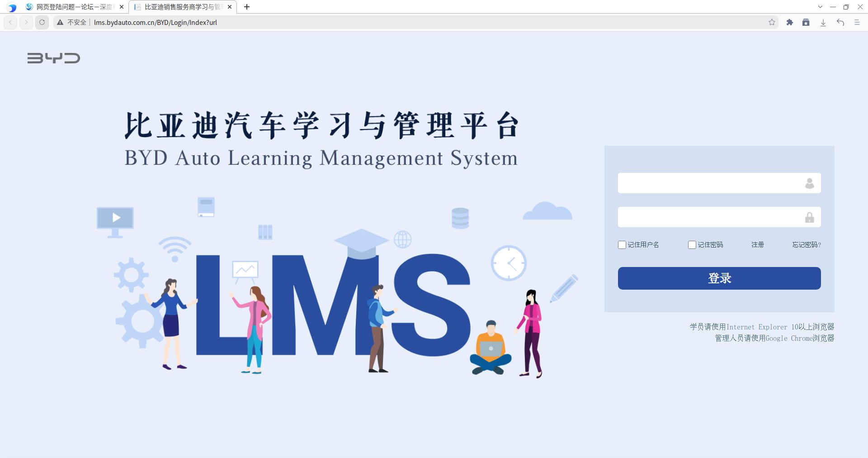Open the downloads icon in the toolbar
The height and width of the screenshot is (458, 868).
[823, 22]
